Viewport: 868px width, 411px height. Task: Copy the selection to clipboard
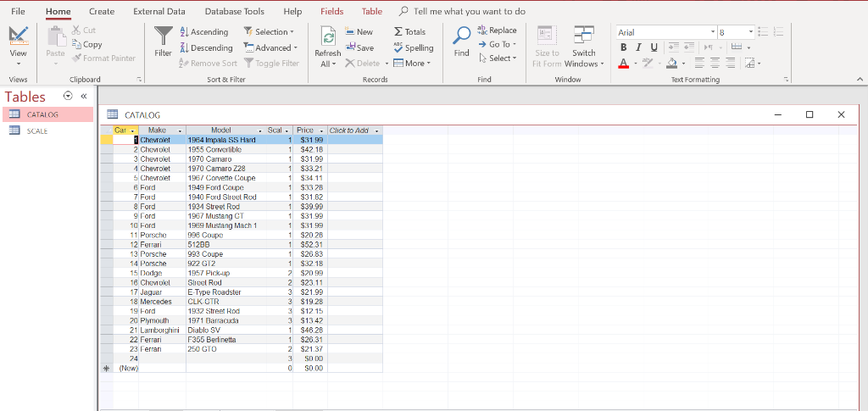click(x=87, y=44)
